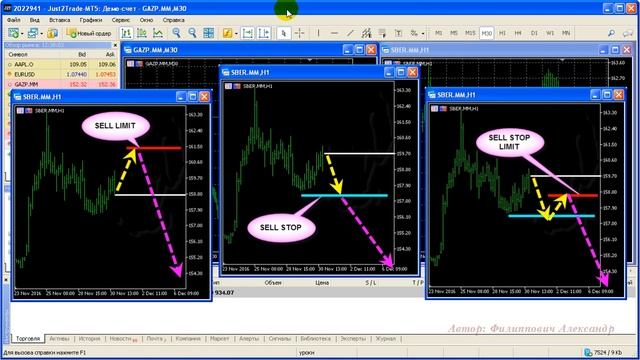Switch chart to bar chart mode

click(x=126, y=33)
